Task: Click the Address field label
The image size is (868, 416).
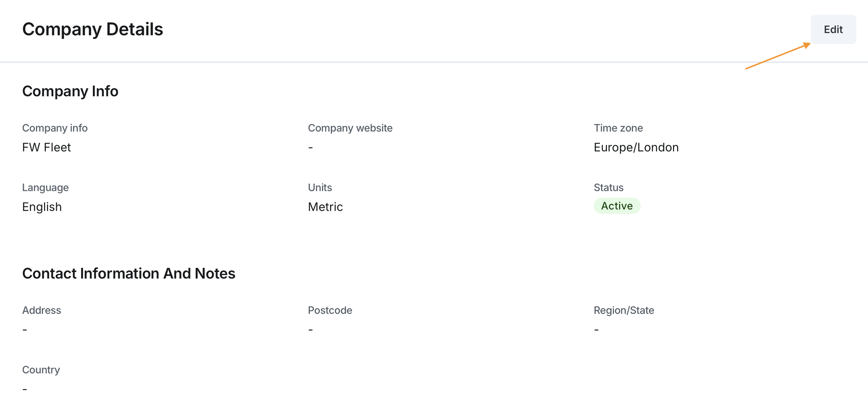Action: pos(41,310)
